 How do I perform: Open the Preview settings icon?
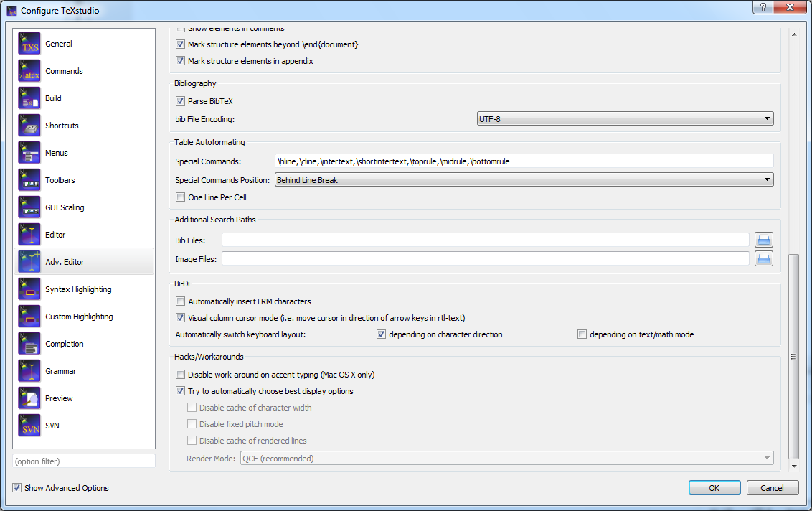[x=29, y=398]
